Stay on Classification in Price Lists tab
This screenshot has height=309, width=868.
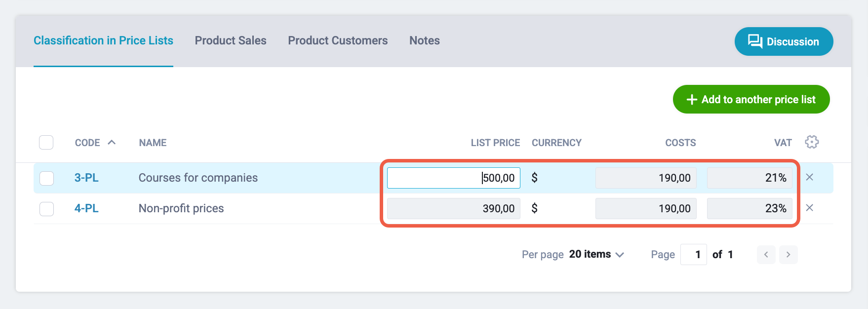coord(103,40)
